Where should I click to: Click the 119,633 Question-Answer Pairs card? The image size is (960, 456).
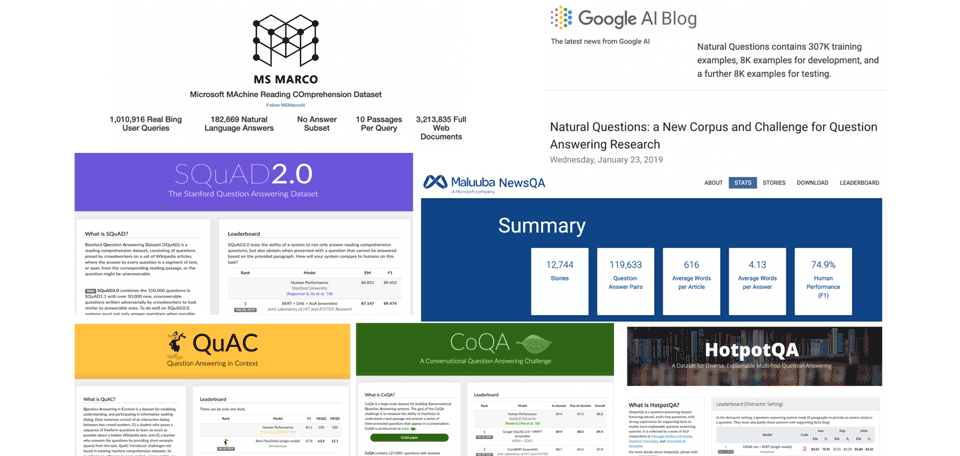pyautogui.click(x=626, y=282)
